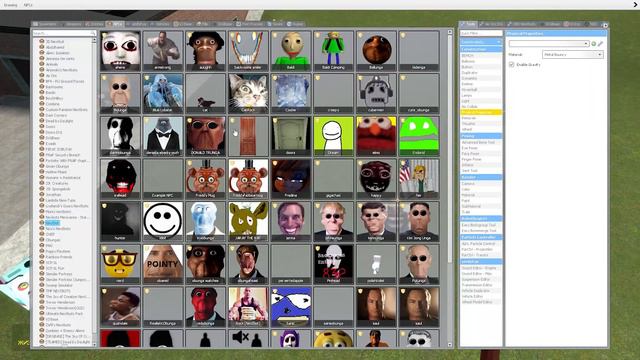Pick the Freddy's Mug NPC icon
640x360 pixels.
click(205, 179)
